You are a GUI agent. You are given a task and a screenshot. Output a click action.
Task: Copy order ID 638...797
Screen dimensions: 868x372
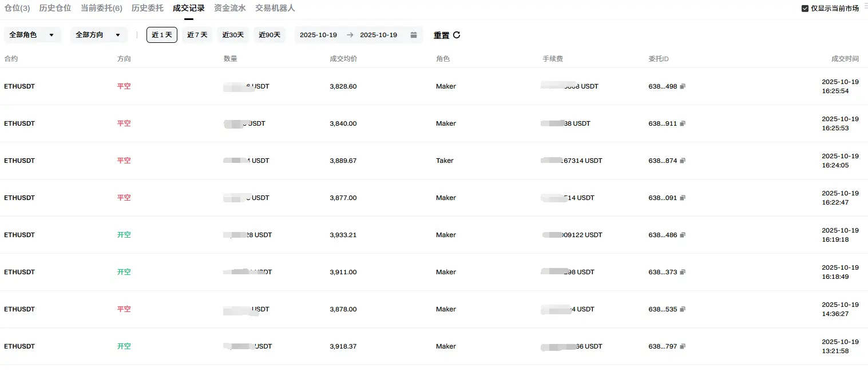[683, 347]
